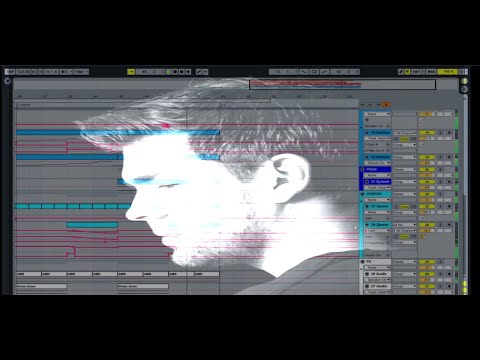The image size is (480, 360).
Task: Toggle the Punch-Out switch
Action: point(325,72)
